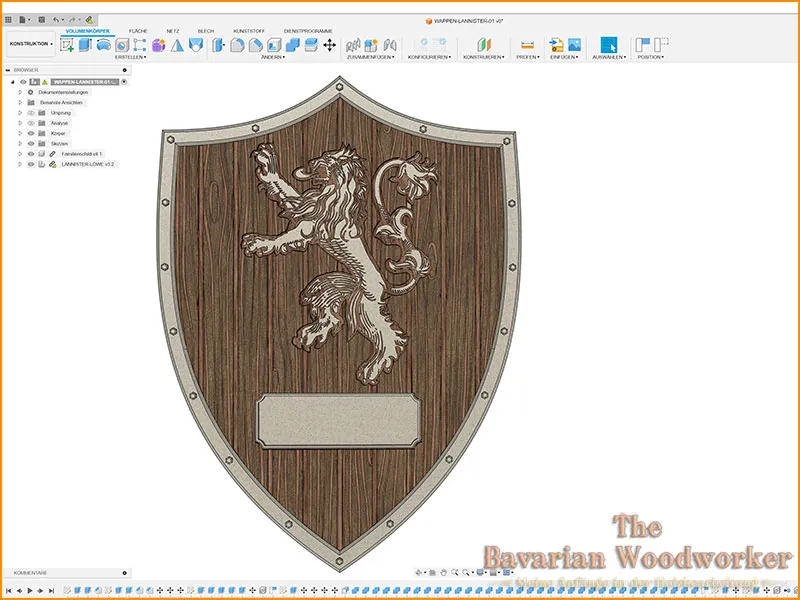Viewport: 800px width, 600px height.
Task: Select the Fillet tool
Action: tap(237, 45)
